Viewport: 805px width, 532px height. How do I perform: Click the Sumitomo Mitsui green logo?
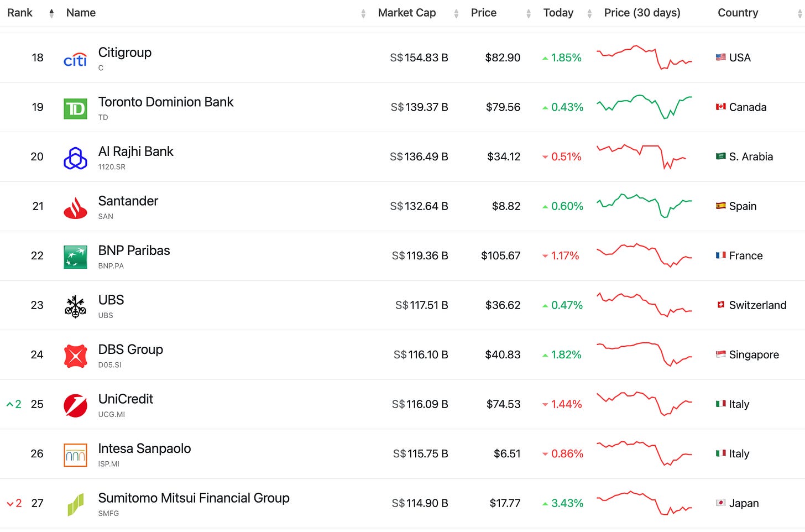coord(75,504)
